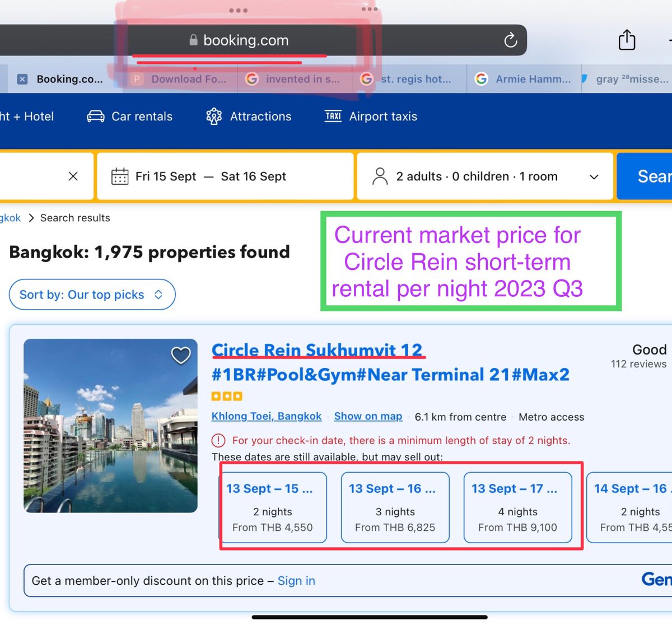This screenshot has height=625, width=672.
Task: Click the blue Search button
Action: (x=645, y=176)
